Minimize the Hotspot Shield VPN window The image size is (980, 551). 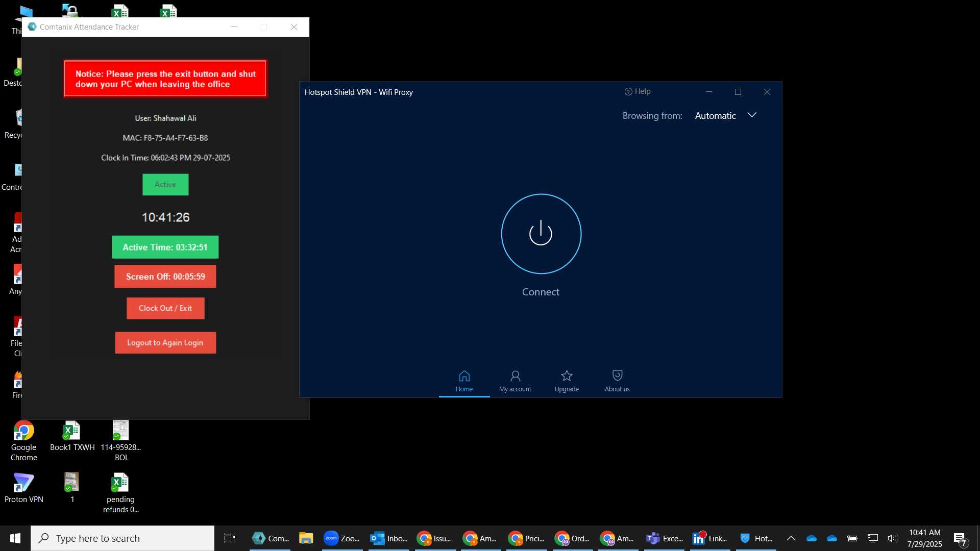pyautogui.click(x=709, y=92)
